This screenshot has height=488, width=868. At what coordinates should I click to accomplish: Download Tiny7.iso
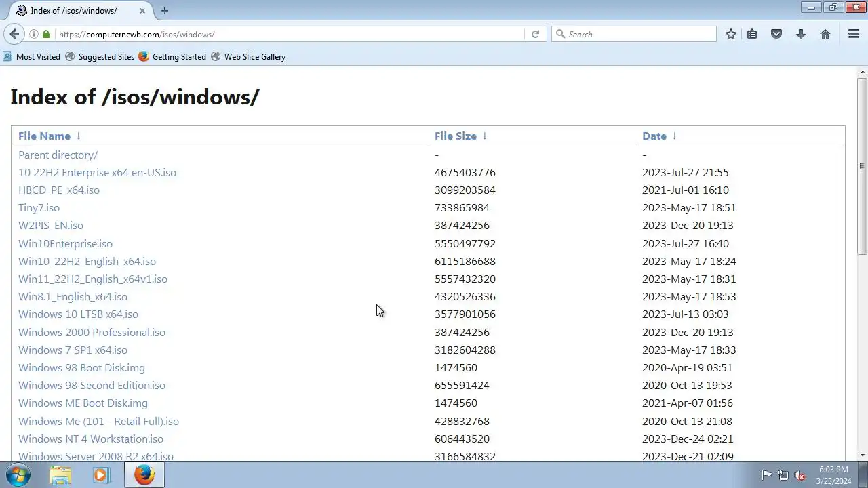tap(39, 207)
